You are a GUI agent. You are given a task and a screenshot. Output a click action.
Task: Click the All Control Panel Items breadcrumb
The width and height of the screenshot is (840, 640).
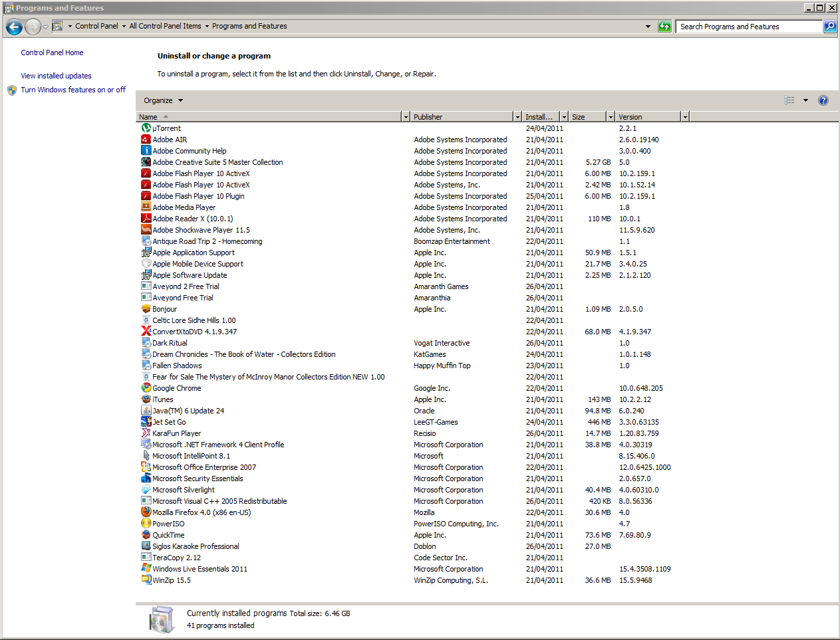(x=165, y=27)
